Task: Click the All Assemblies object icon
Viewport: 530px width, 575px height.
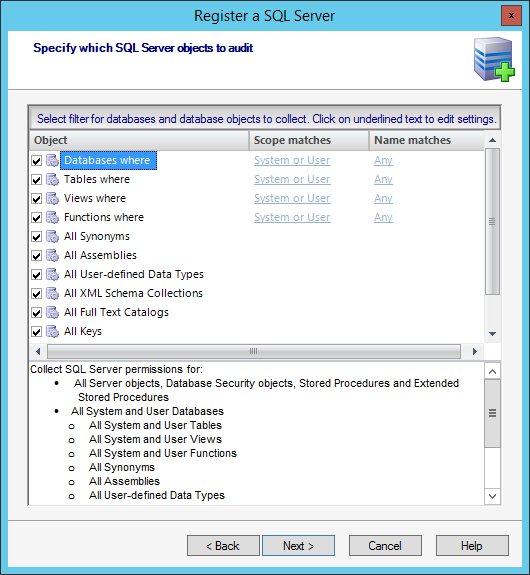Action: coord(52,256)
